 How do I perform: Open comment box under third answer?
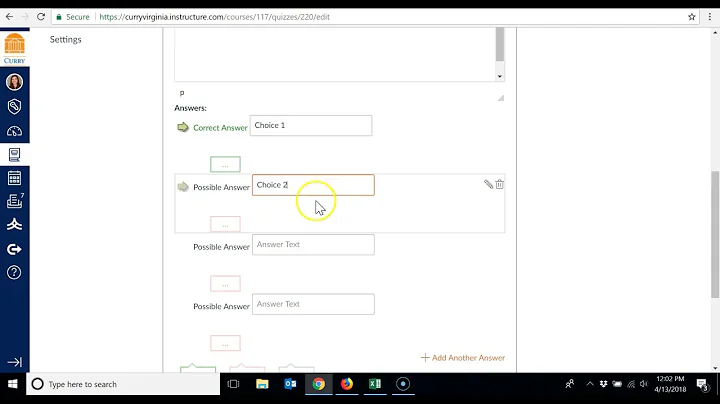pos(225,284)
